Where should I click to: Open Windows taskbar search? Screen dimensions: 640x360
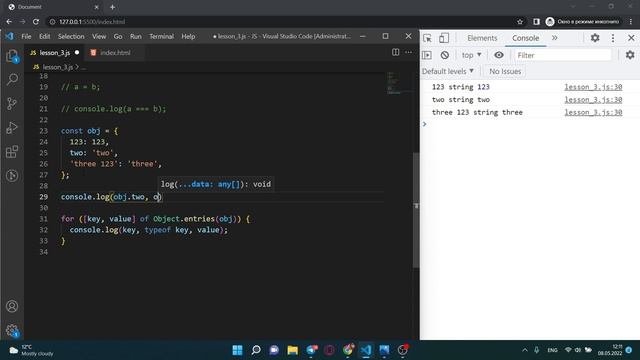(x=256, y=350)
